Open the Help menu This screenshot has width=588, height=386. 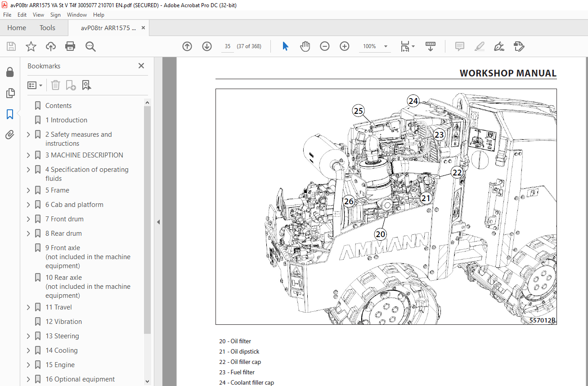(x=99, y=15)
